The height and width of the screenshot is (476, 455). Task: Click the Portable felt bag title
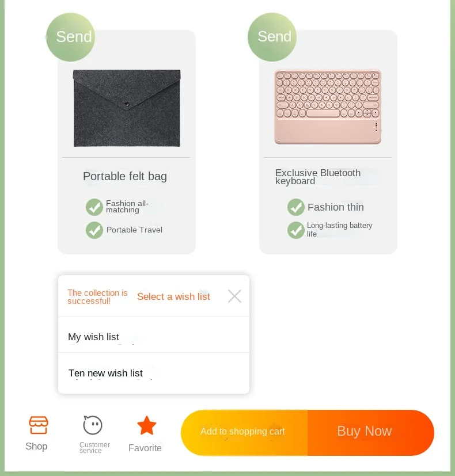[125, 176]
